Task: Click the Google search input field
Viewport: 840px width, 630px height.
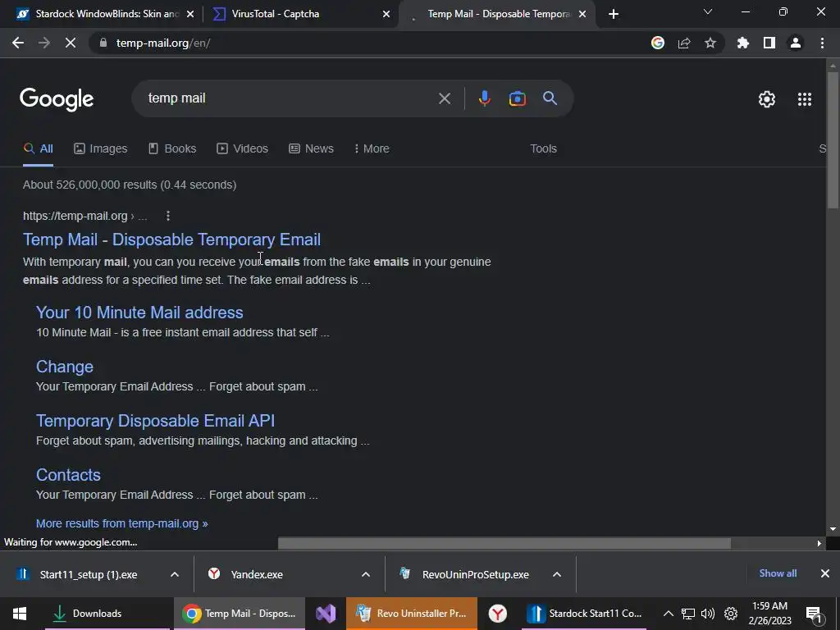Action: (x=290, y=98)
